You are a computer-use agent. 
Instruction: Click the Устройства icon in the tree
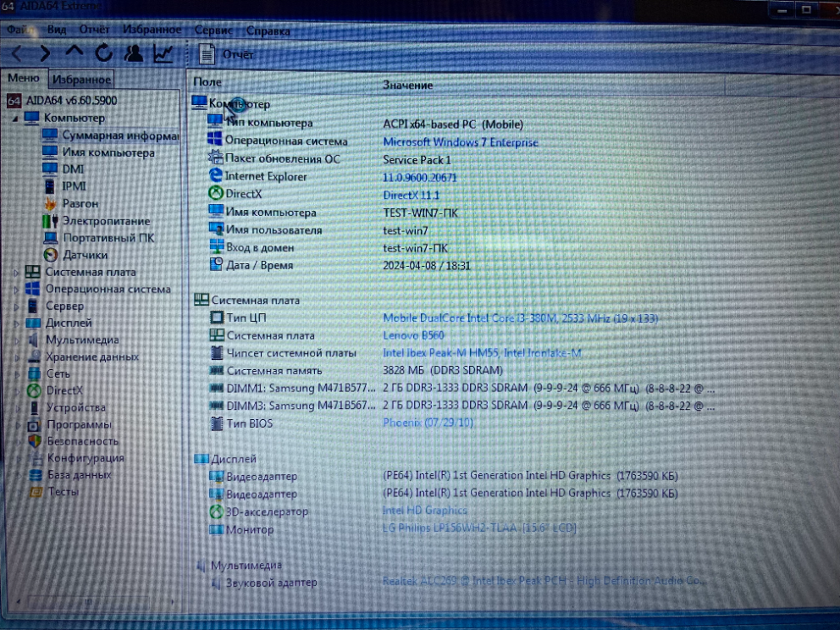[x=34, y=407]
